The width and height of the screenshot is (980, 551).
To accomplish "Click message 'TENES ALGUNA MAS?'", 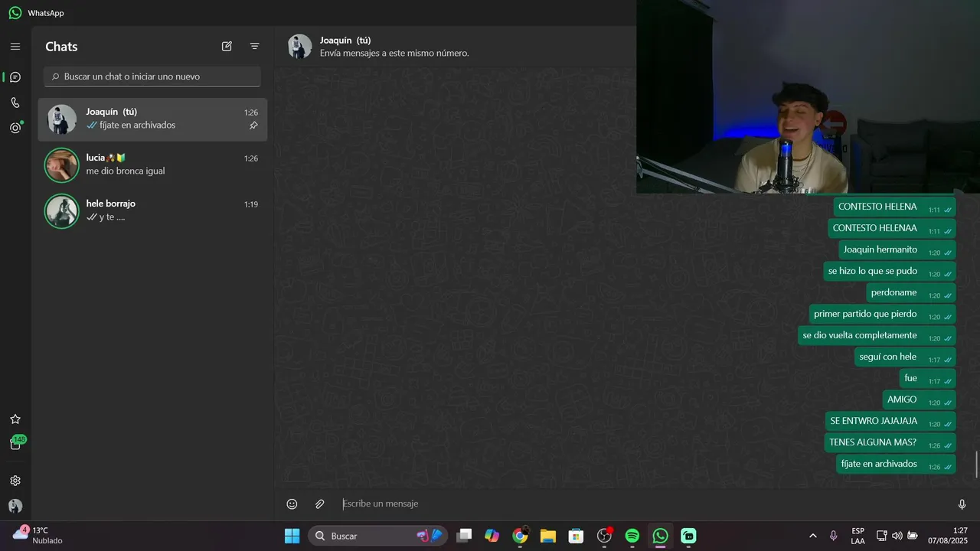I will pyautogui.click(x=890, y=443).
